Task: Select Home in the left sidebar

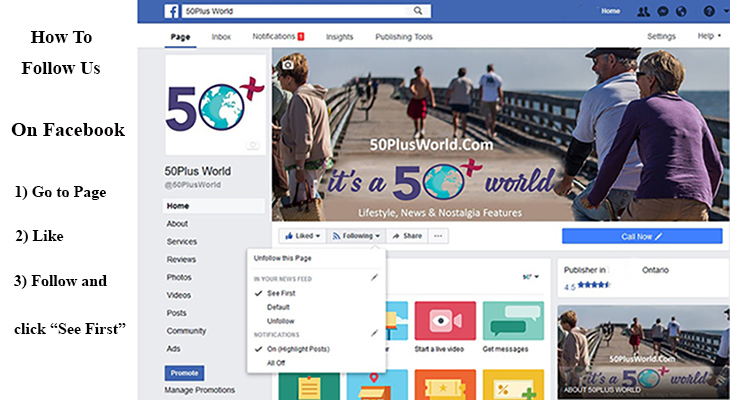Action: (214, 206)
